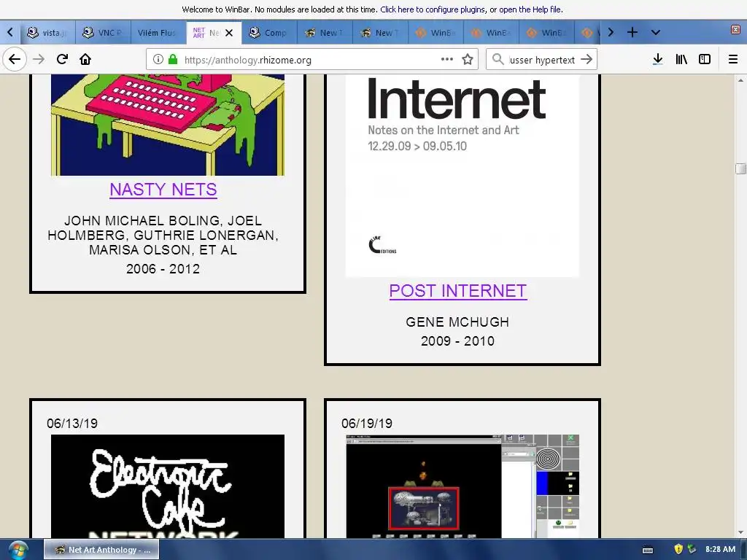747x560 pixels.
Task: Switch to the first WinBar tab
Action: (x=436, y=32)
